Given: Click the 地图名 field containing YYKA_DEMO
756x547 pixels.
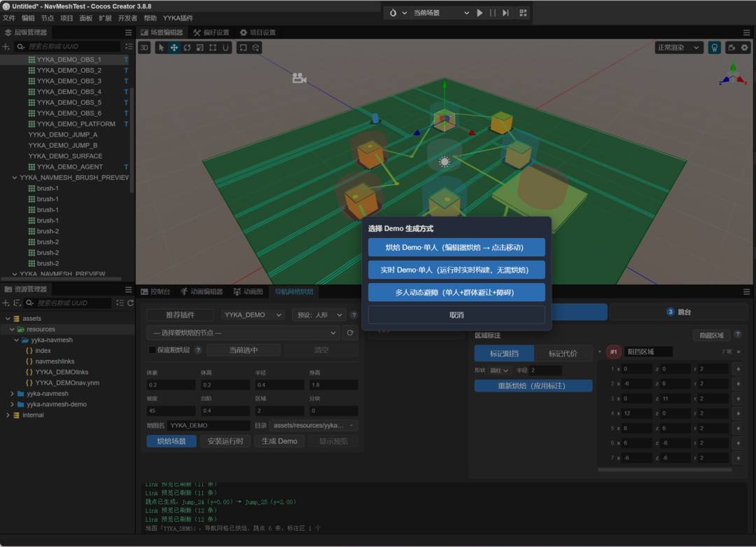Looking at the screenshot, I should click(x=208, y=425).
